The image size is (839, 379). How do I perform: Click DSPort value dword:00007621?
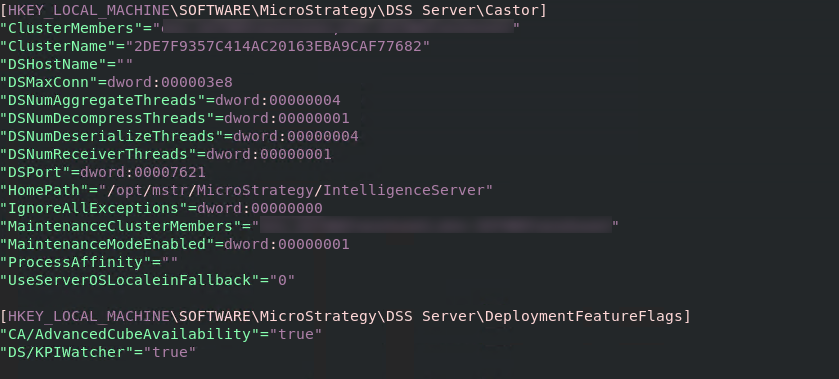pyautogui.click(x=143, y=172)
